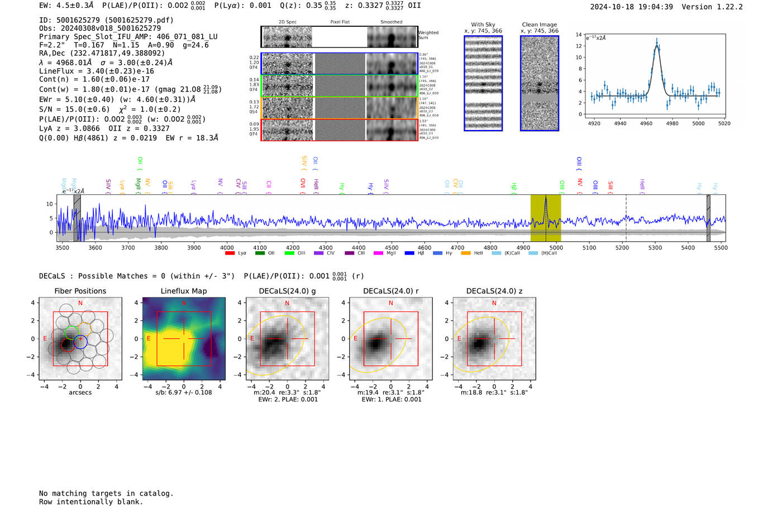
Task: Open the DECaLS(24.0) z cutout
Action: [494, 339]
